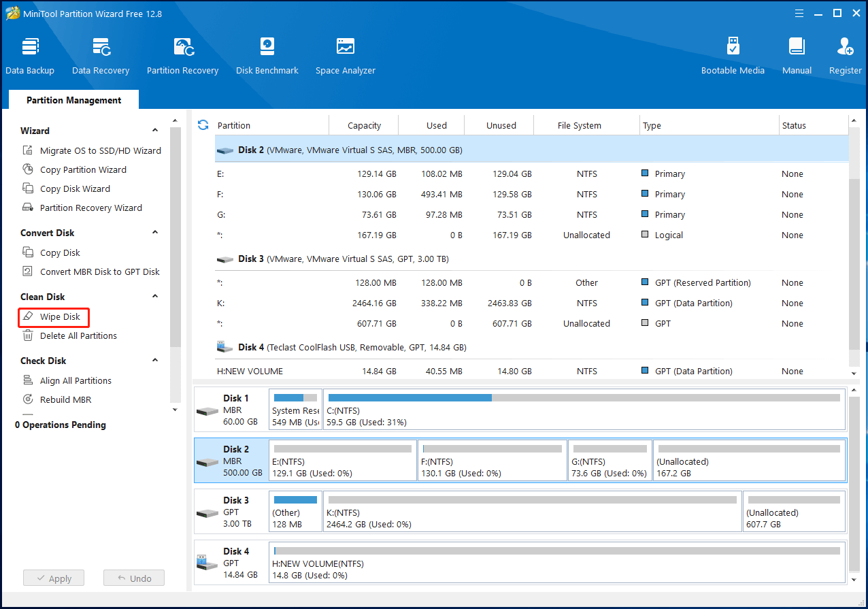
Task: Select the G:(NTFS) block on Disk 2
Action: click(x=611, y=461)
